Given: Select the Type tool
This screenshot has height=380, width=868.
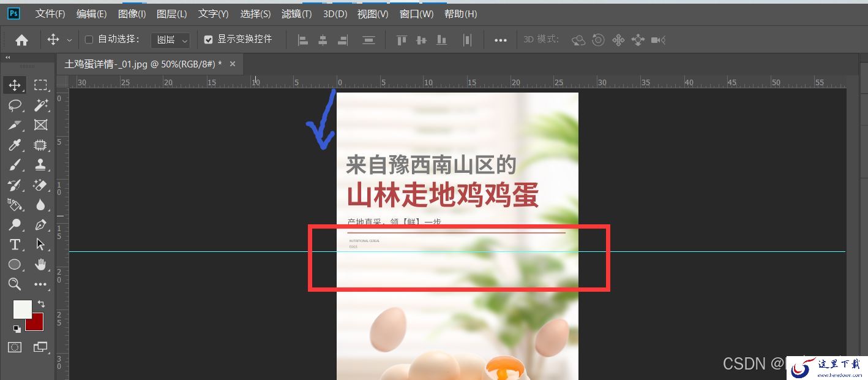Looking at the screenshot, I should pyautogui.click(x=15, y=245).
